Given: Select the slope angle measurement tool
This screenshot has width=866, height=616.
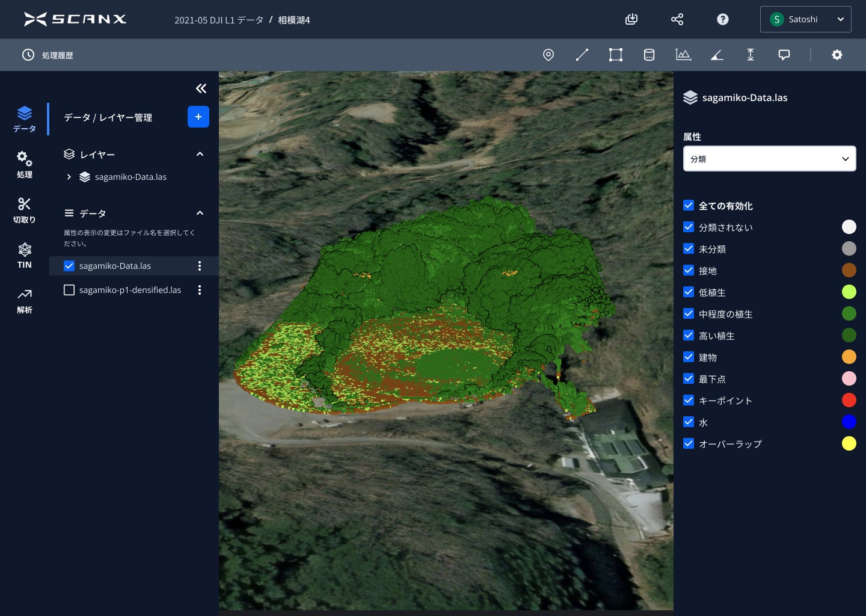Looking at the screenshot, I should (717, 55).
